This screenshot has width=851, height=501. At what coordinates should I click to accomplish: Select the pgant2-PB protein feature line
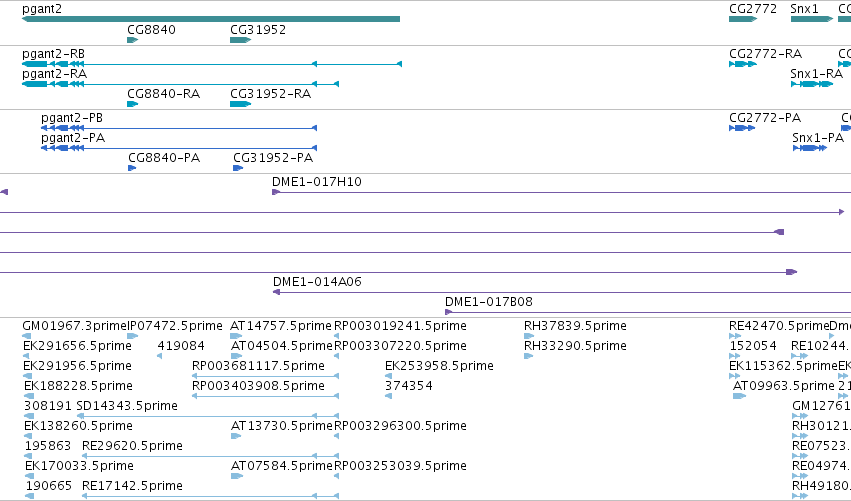tap(179, 128)
